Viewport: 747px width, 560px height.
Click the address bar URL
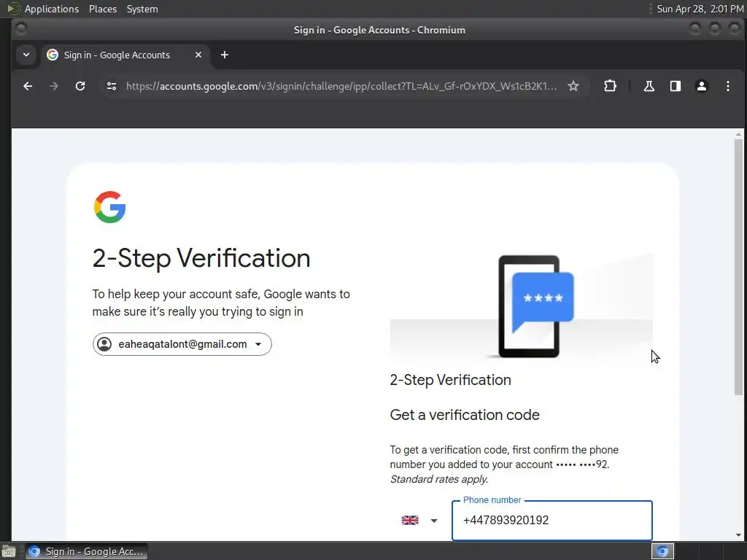[x=341, y=86]
